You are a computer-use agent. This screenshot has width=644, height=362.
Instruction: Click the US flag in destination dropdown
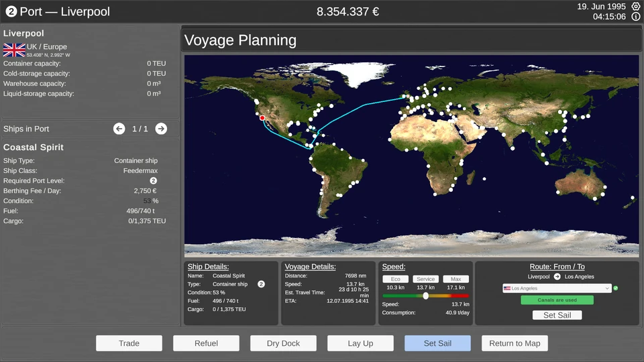507,288
